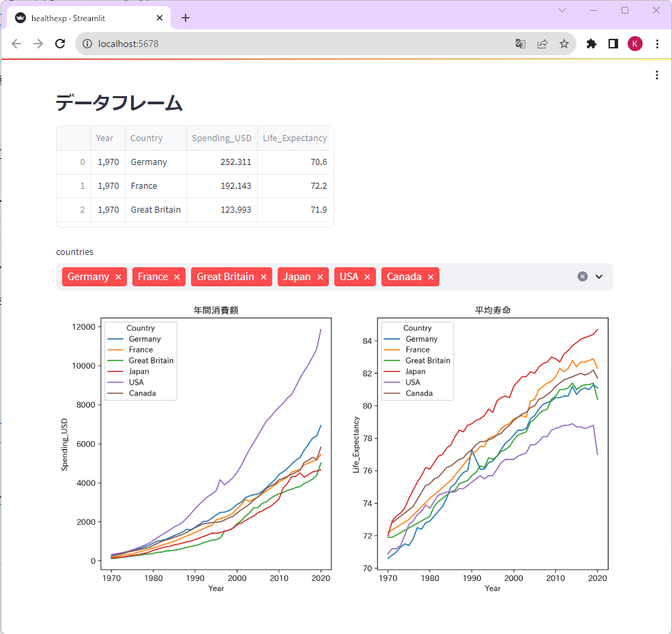Remove Great Britain from countries
The height and width of the screenshot is (634, 672).
point(263,277)
